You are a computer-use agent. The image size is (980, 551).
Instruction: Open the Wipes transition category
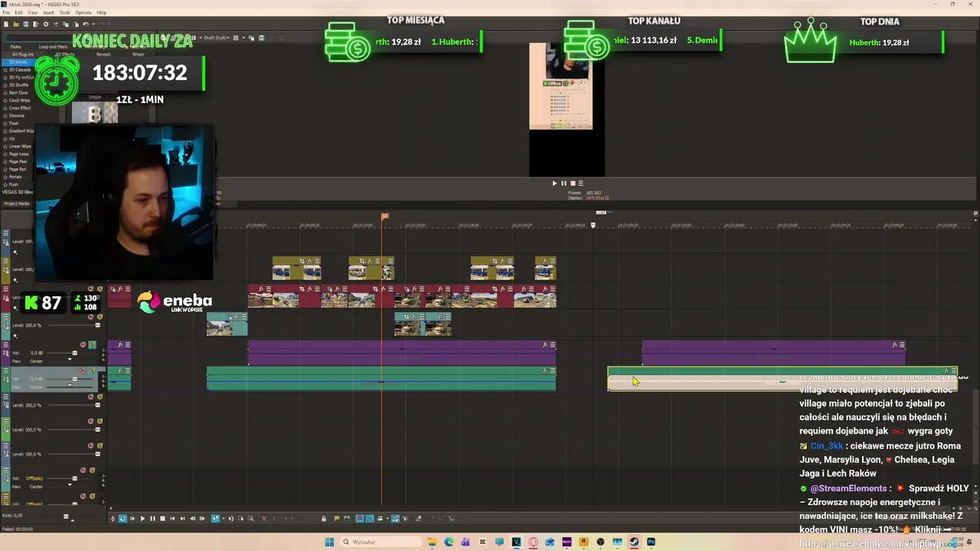click(x=138, y=54)
